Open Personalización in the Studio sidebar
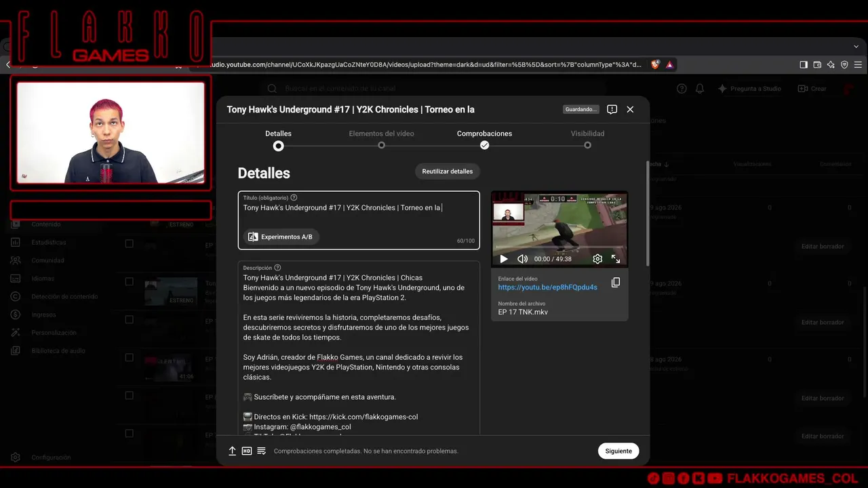Viewport: 868px width, 488px height. 54,333
